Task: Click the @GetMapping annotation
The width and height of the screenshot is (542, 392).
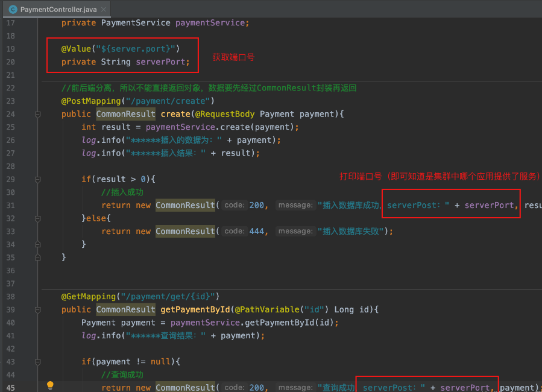Action: (89, 297)
